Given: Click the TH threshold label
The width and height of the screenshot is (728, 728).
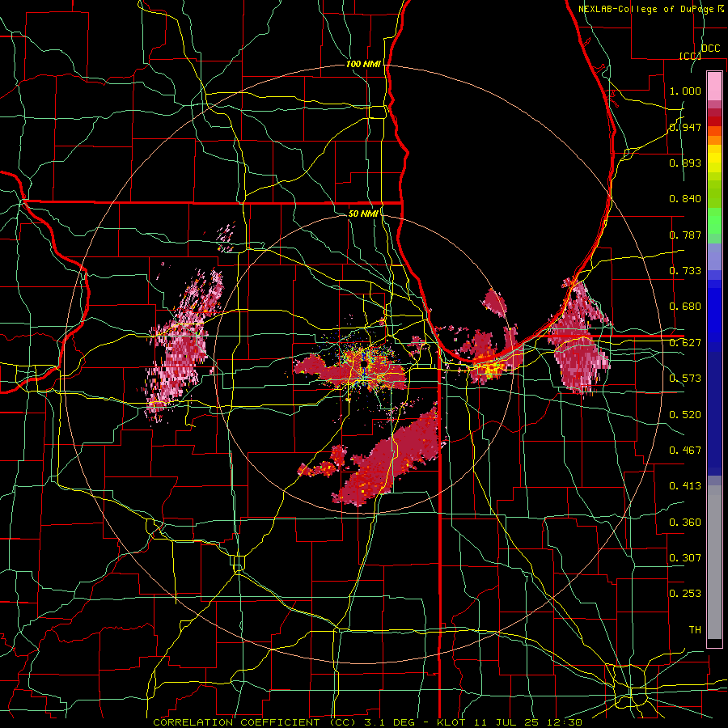Looking at the screenshot, I should 695,630.
